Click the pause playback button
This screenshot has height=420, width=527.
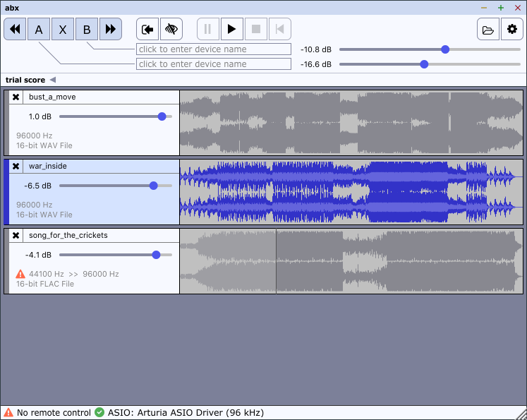207,29
